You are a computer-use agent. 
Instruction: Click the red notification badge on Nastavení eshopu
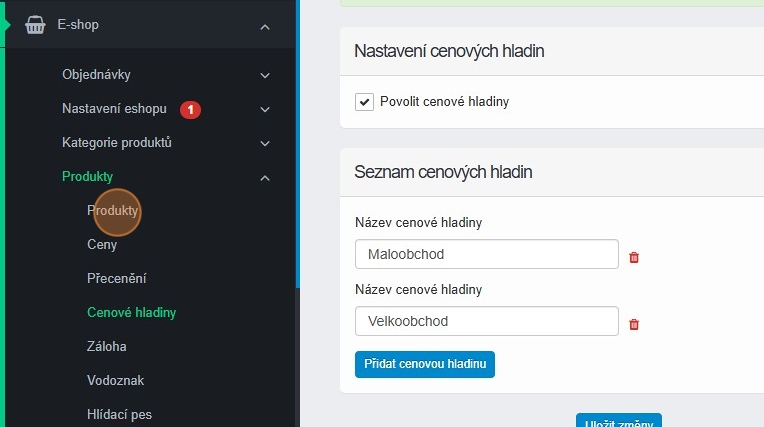191,109
